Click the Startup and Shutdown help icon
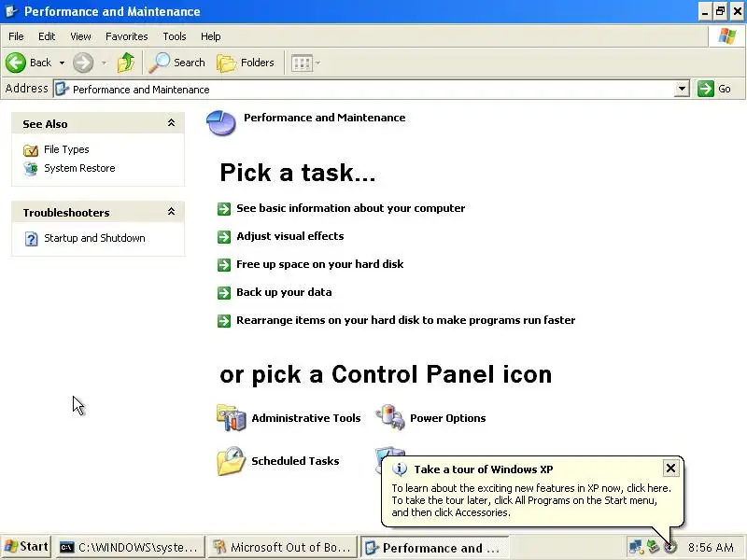This screenshot has width=747, height=560. [31, 239]
